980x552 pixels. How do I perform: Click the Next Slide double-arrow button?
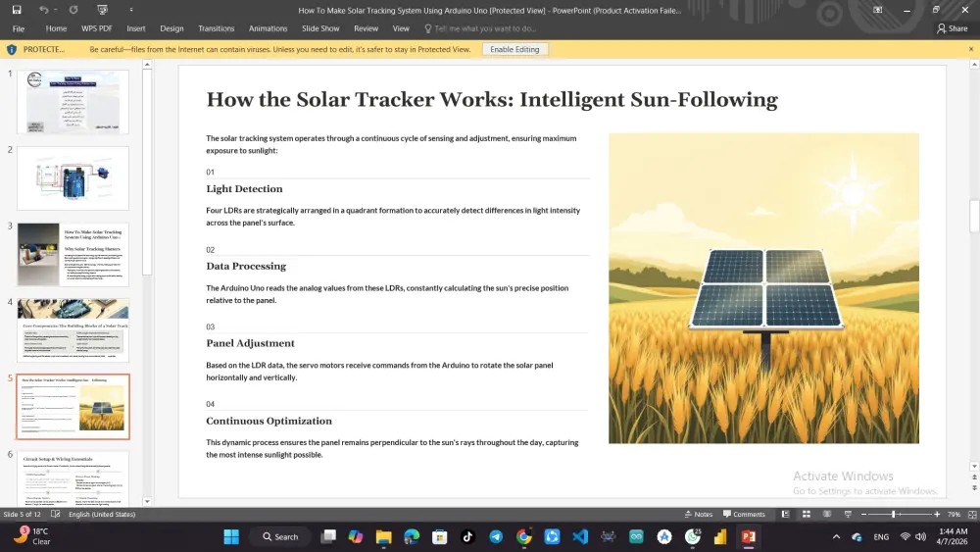[x=974, y=487]
